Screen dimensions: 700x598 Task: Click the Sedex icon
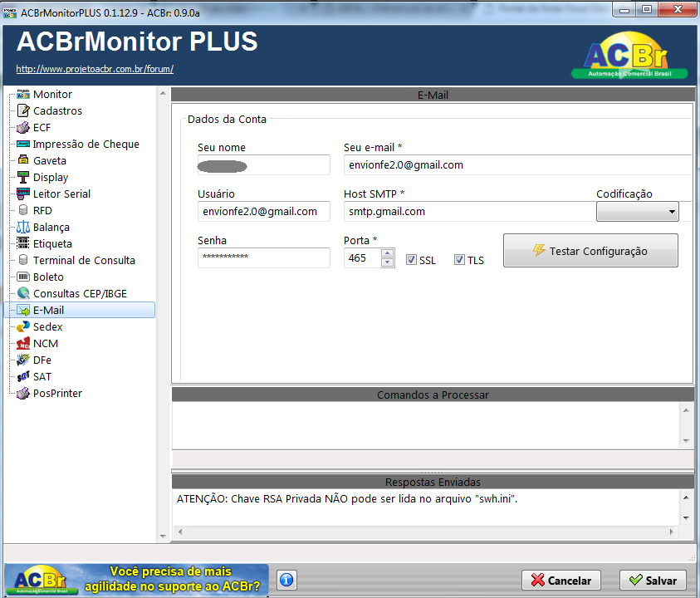click(23, 327)
